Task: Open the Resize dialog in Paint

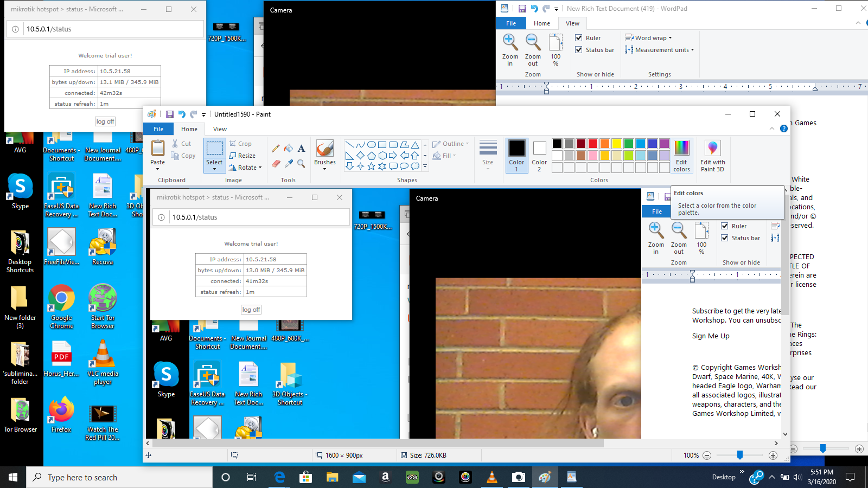Action: (242, 156)
